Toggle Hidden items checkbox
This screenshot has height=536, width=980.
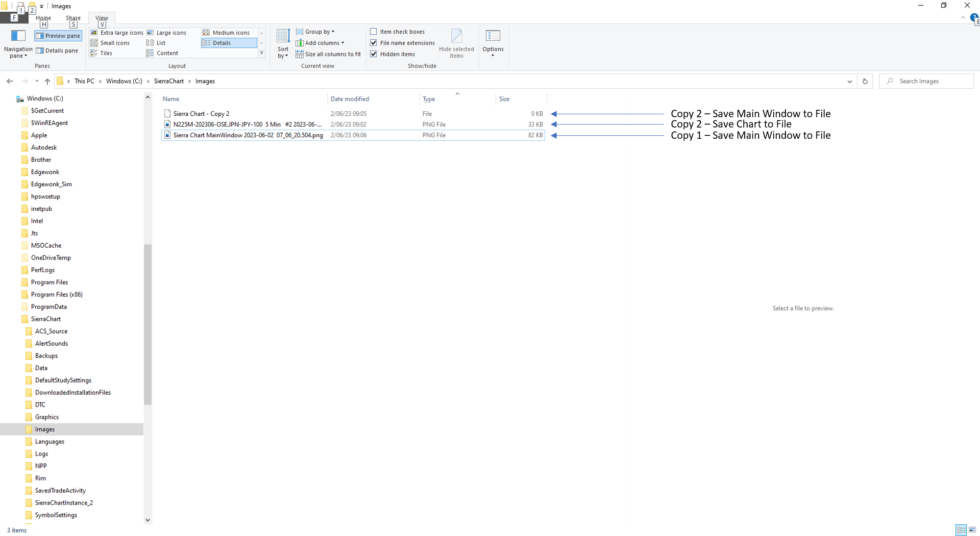(373, 54)
